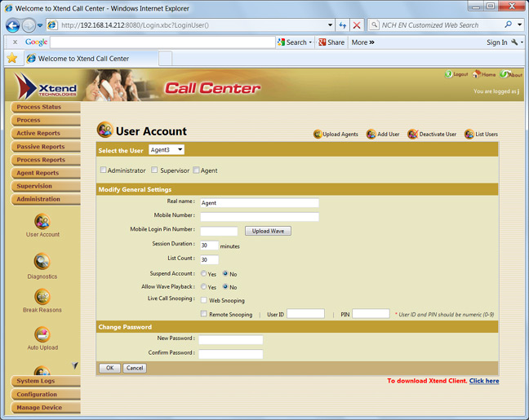Image resolution: width=529 pixels, height=420 pixels.
Task: Open the Administration menu
Action: point(46,200)
